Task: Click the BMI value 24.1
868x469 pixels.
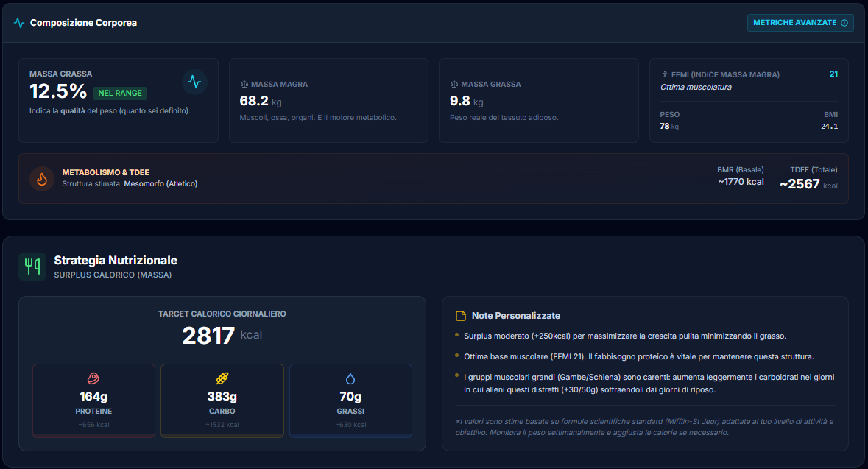Action: click(x=829, y=126)
